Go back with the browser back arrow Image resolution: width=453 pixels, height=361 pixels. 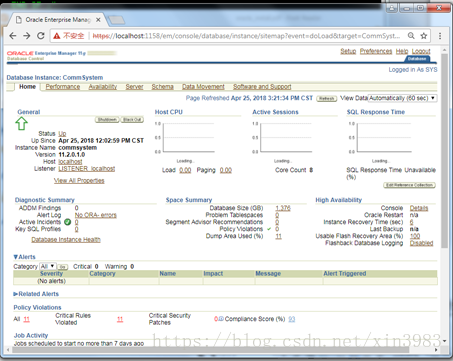click(x=13, y=36)
